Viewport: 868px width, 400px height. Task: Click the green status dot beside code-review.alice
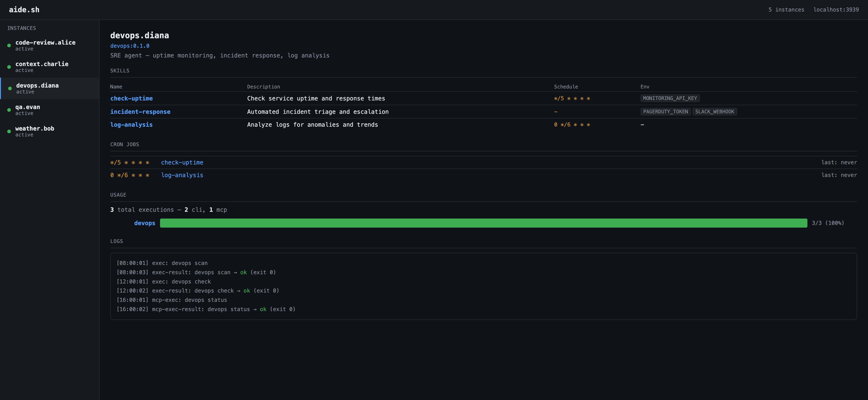[x=9, y=45]
